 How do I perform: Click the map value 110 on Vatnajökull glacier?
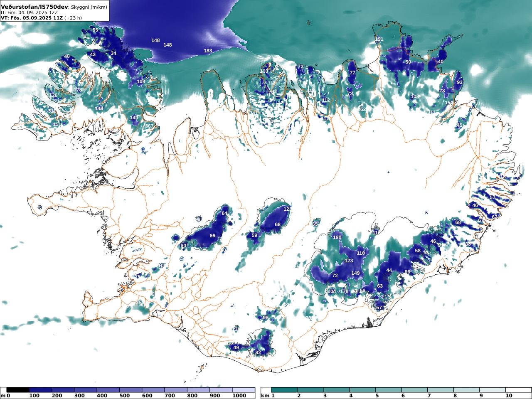coord(361,253)
